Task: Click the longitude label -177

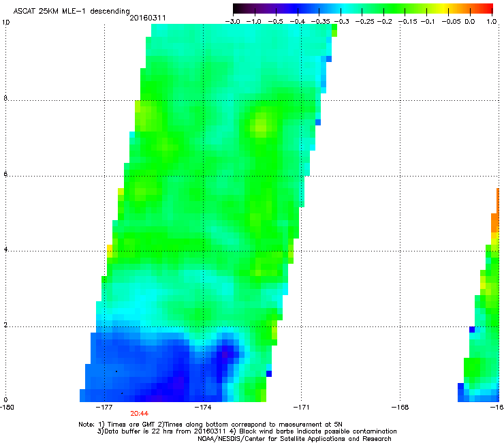Action: pos(104,408)
